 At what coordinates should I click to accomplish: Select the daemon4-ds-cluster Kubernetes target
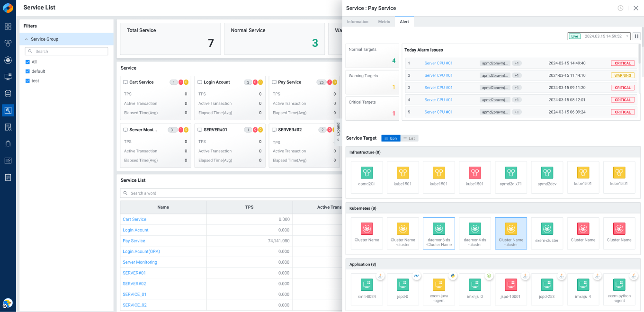475,233
